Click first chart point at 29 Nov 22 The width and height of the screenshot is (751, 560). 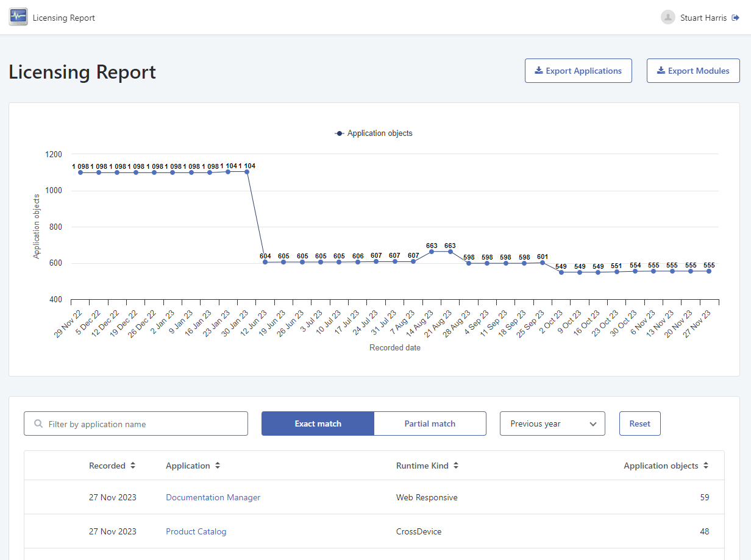80,172
